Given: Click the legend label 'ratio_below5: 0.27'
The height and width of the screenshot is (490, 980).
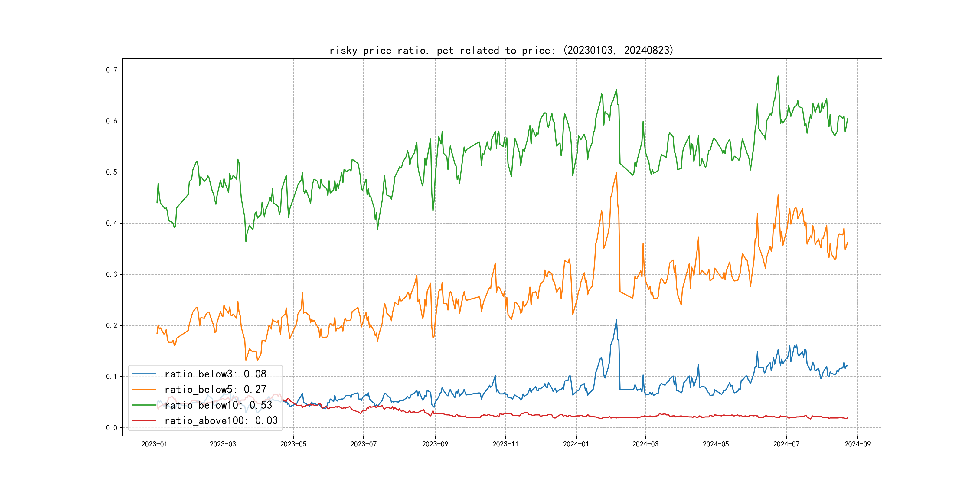Looking at the screenshot, I should 215,389.
